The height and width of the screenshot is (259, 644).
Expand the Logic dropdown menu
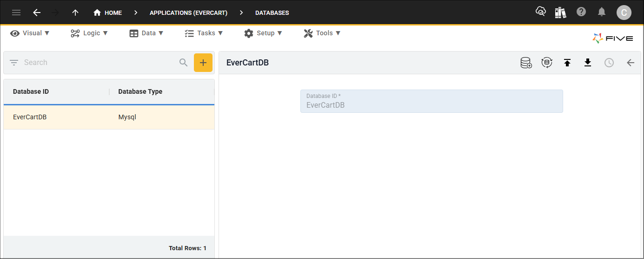[x=89, y=33]
